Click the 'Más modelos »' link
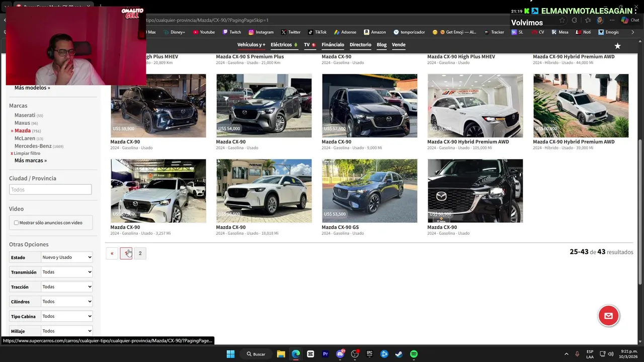Image resolution: width=644 pixels, height=362 pixels. point(32,87)
